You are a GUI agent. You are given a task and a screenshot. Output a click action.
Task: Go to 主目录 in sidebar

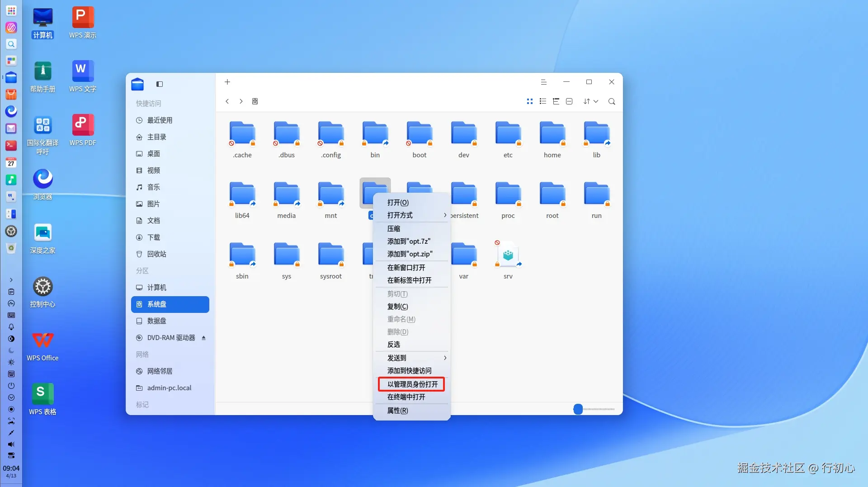click(170, 137)
